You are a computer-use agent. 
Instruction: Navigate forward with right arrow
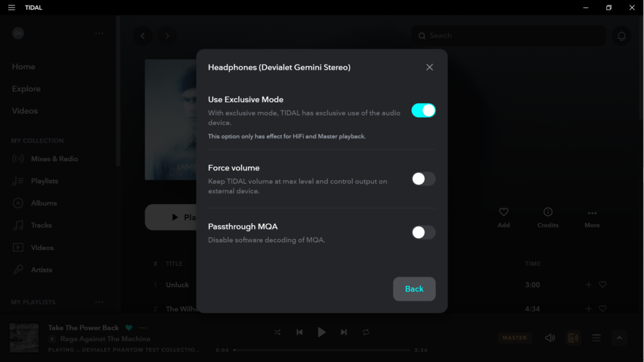click(x=167, y=36)
